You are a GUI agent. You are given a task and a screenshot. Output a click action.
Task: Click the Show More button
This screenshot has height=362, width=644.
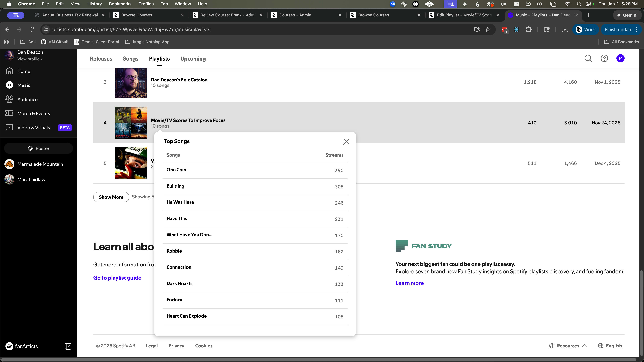(x=111, y=197)
